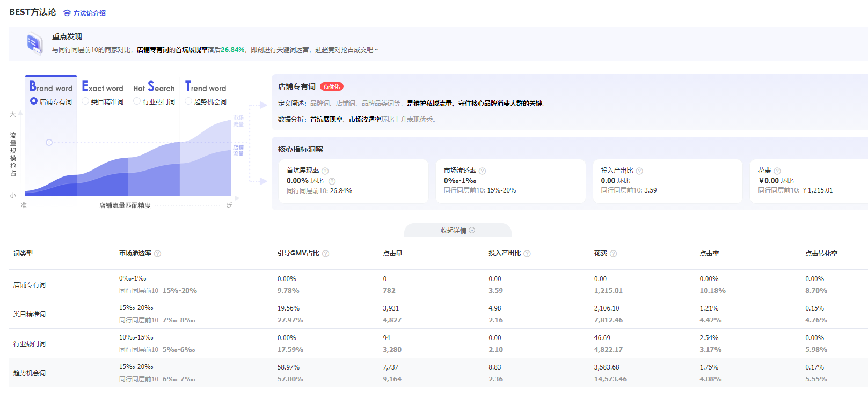Click the 趋势机会词 row in the table
Viewport: 868px width, 398px height.
click(x=30, y=373)
